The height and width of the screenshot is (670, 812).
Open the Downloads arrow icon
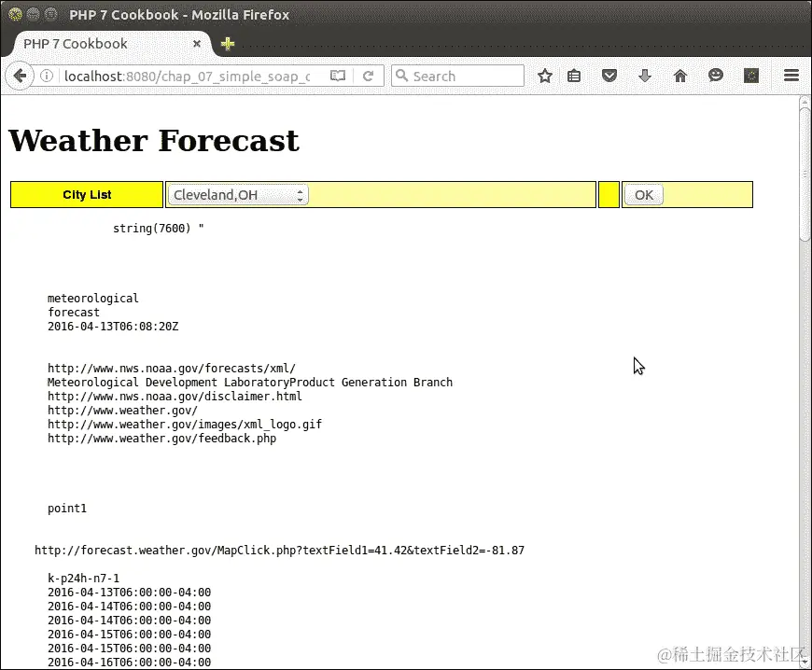coord(645,77)
